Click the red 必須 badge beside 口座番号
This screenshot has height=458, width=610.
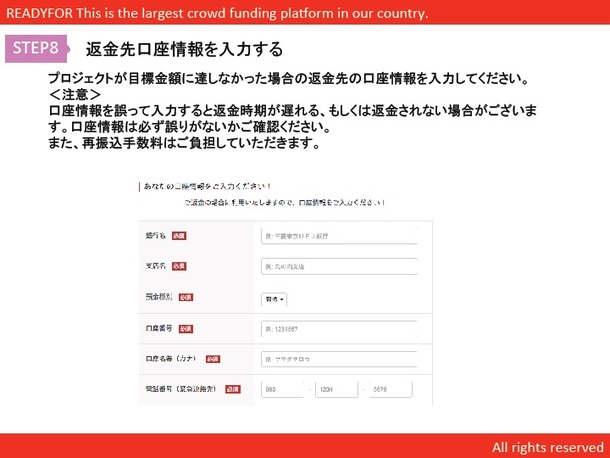click(186, 328)
